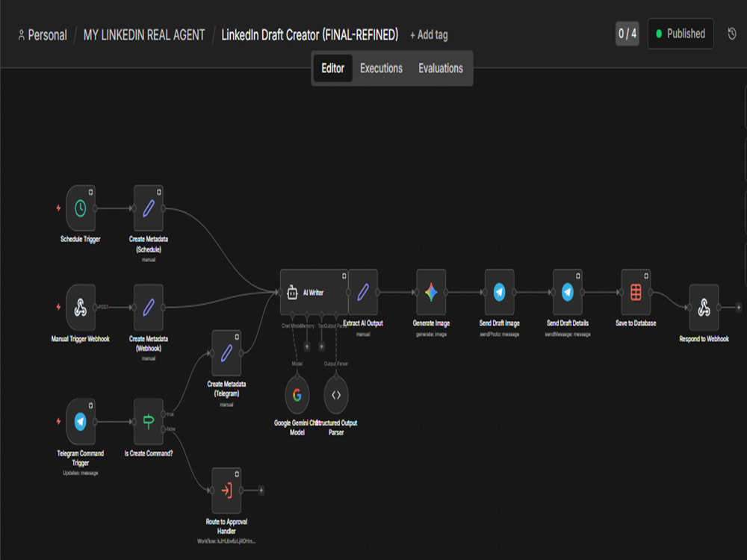Click the Personal user icon

pos(22,35)
